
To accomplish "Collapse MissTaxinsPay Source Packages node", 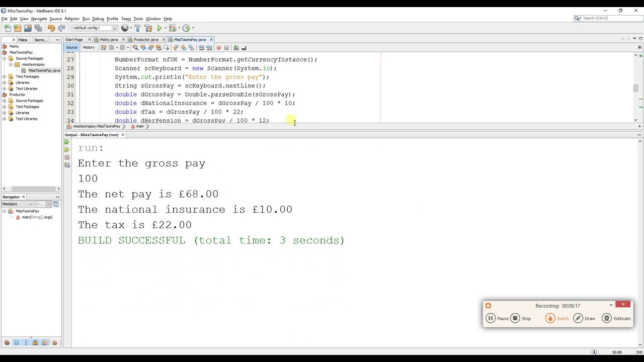I will [5, 58].
